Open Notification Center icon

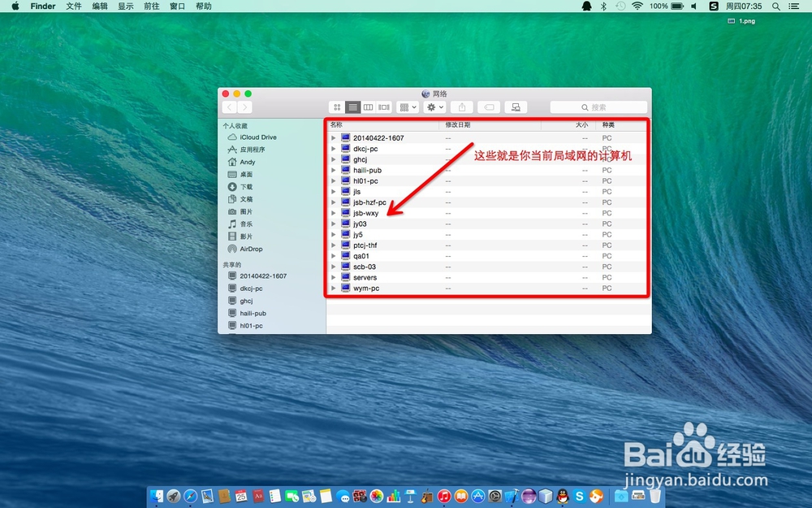pos(793,7)
